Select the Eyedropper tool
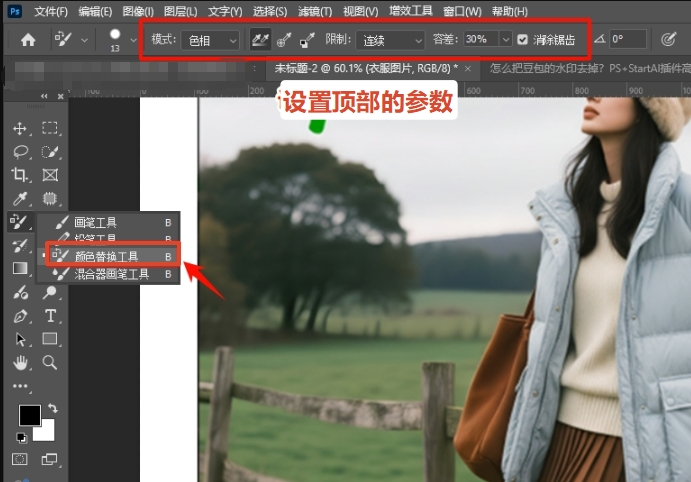The height and width of the screenshot is (482, 691). (19, 198)
